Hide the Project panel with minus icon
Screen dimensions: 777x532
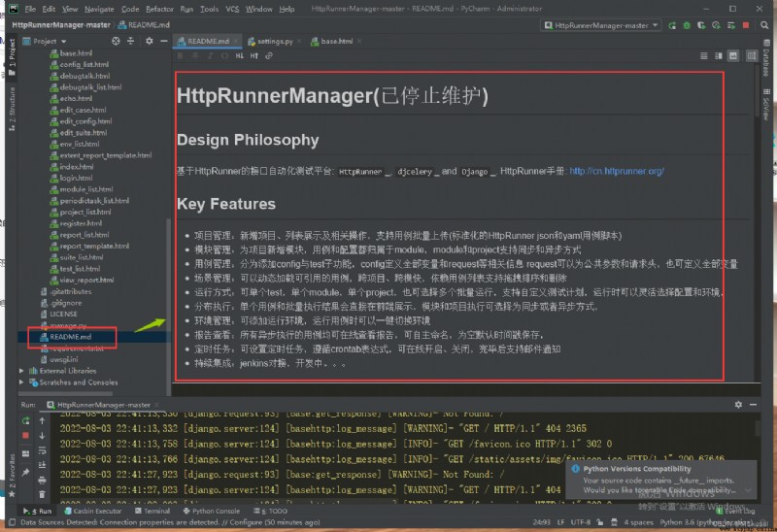tap(163, 41)
